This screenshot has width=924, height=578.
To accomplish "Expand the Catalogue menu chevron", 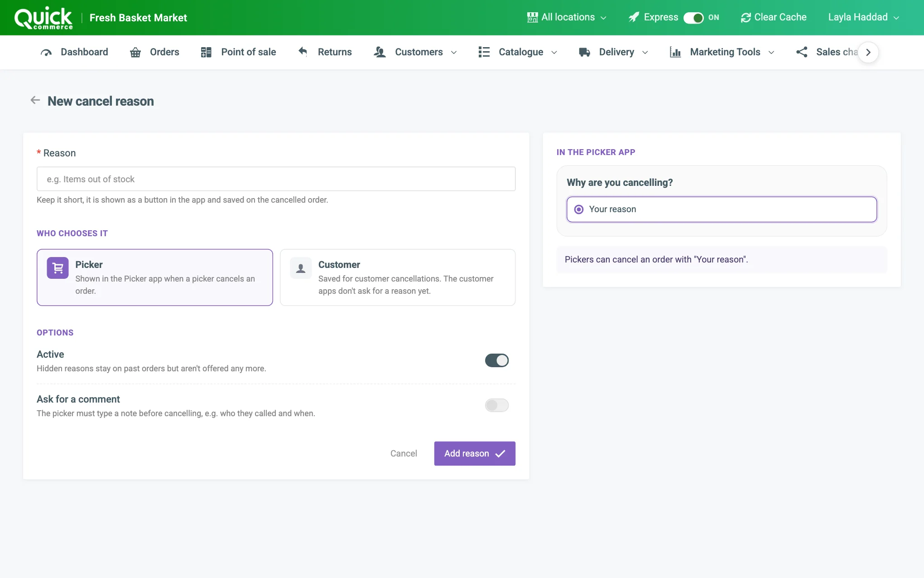I will coord(554,53).
